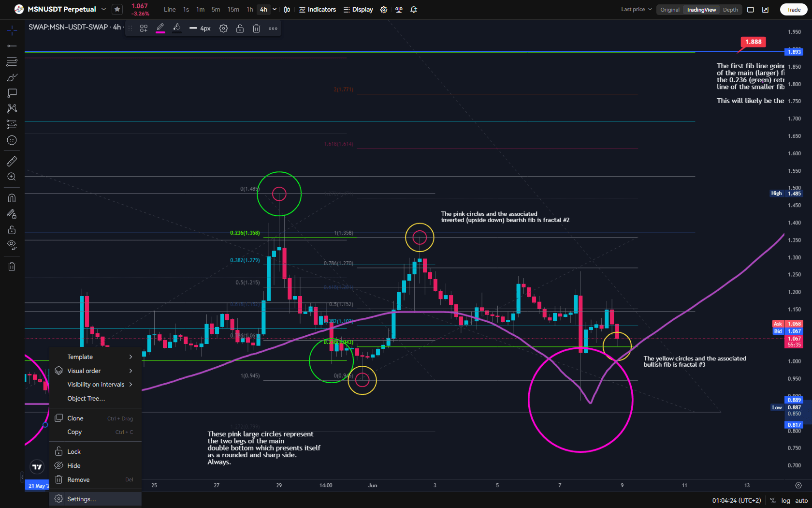Choose Lock in the context menu
The image size is (812, 508).
click(95, 451)
